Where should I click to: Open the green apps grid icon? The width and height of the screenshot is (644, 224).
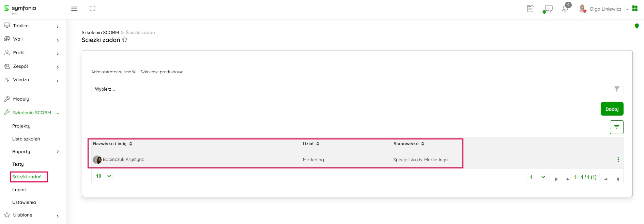(x=635, y=8)
